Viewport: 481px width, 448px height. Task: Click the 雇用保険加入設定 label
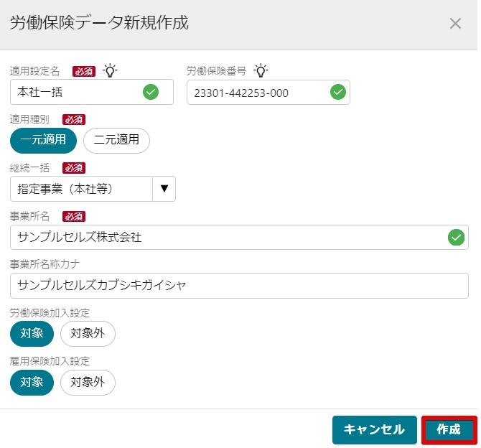(50, 361)
